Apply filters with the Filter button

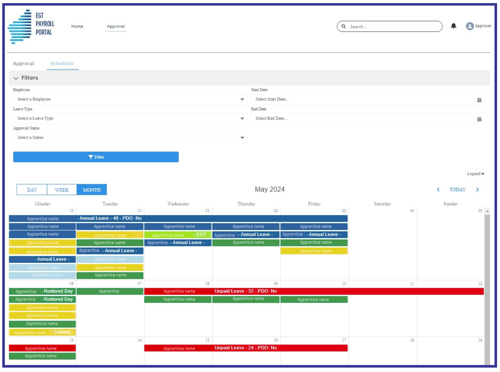point(96,157)
